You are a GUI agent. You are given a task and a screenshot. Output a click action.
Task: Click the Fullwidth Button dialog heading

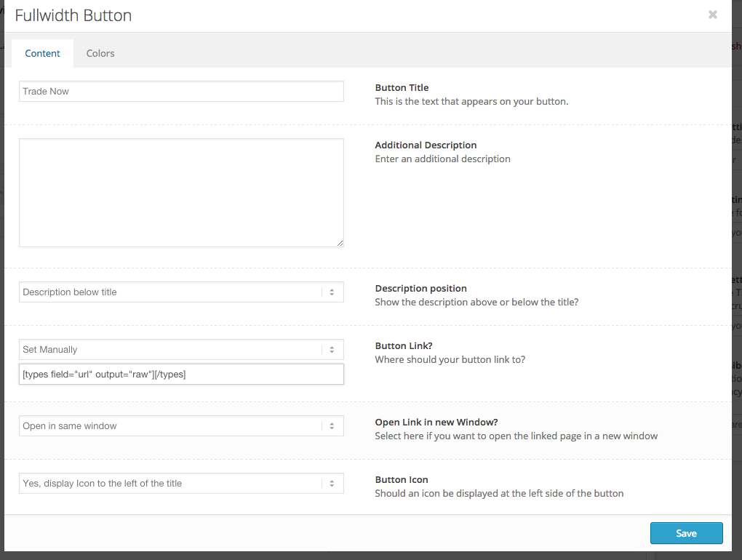(73, 15)
